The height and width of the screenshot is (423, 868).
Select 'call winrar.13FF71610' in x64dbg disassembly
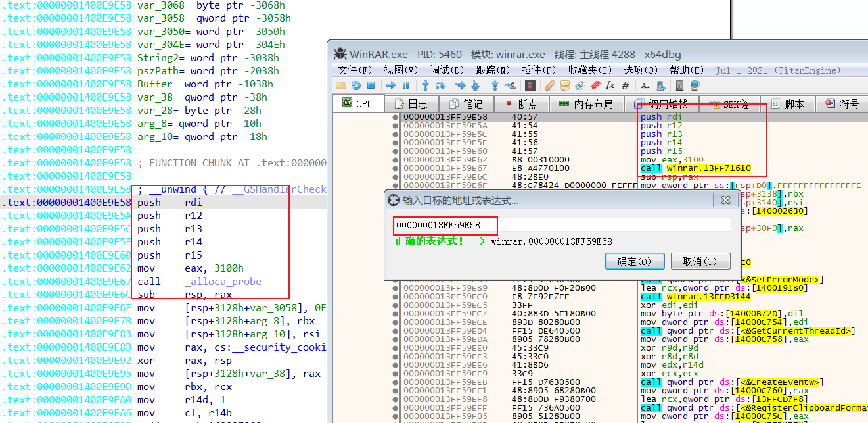696,168
